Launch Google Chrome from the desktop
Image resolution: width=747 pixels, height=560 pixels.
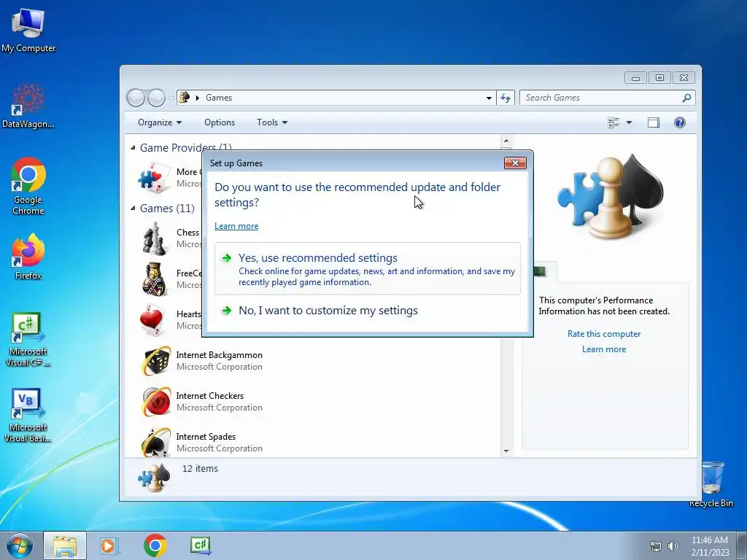point(28,186)
